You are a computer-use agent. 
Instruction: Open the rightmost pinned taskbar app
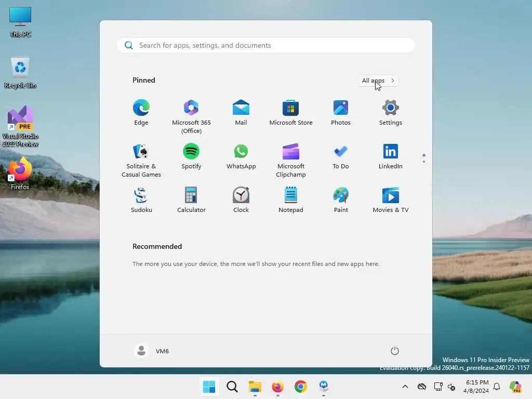pos(323,387)
